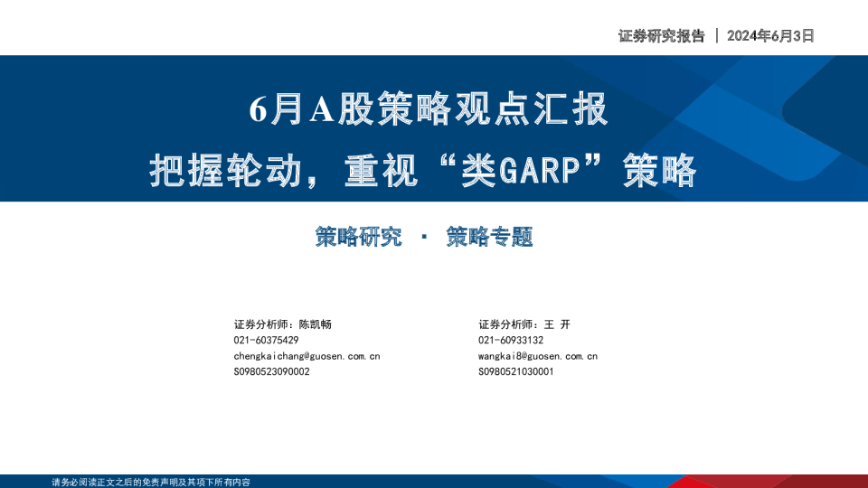This screenshot has height=488, width=868.
Task: Click the dot between 策略研究 and 策略专题
Action: tap(425, 239)
